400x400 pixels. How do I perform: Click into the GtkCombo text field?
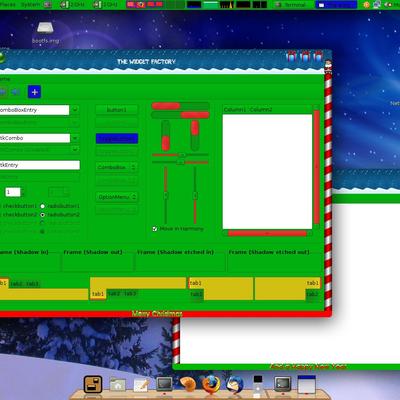click(34, 138)
